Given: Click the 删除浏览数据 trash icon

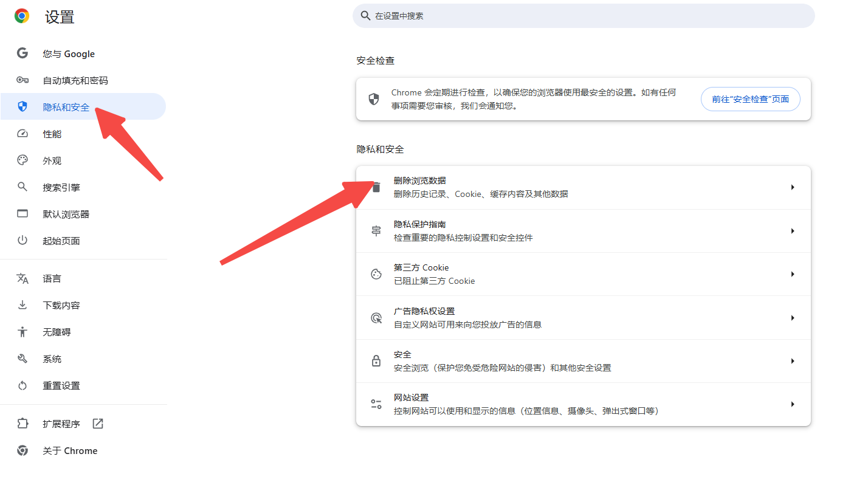Looking at the screenshot, I should point(376,187).
